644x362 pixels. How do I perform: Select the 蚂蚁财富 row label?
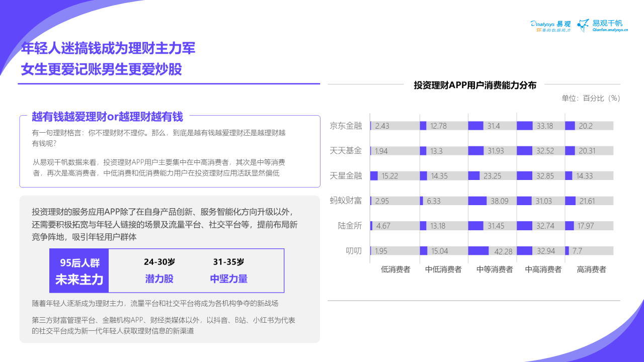click(x=346, y=201)
